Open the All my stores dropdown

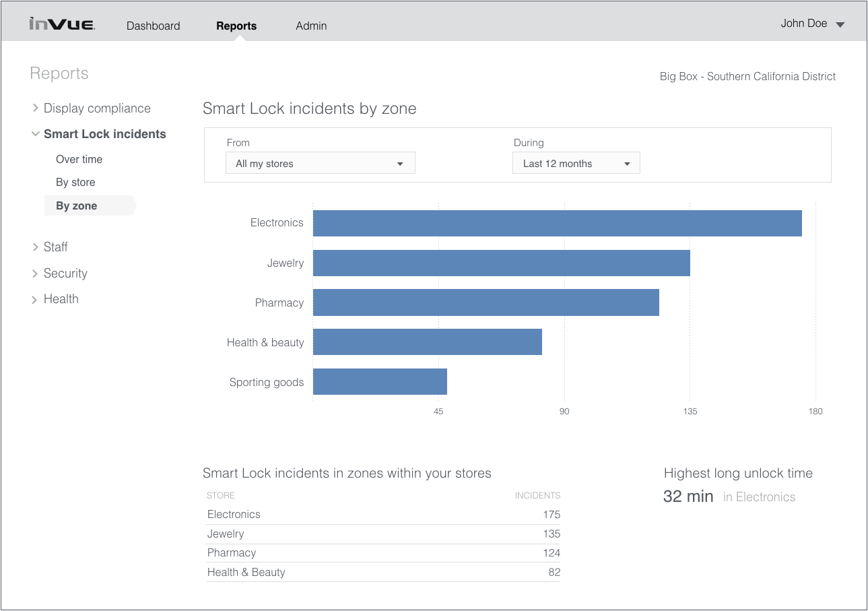pos(321,163)
